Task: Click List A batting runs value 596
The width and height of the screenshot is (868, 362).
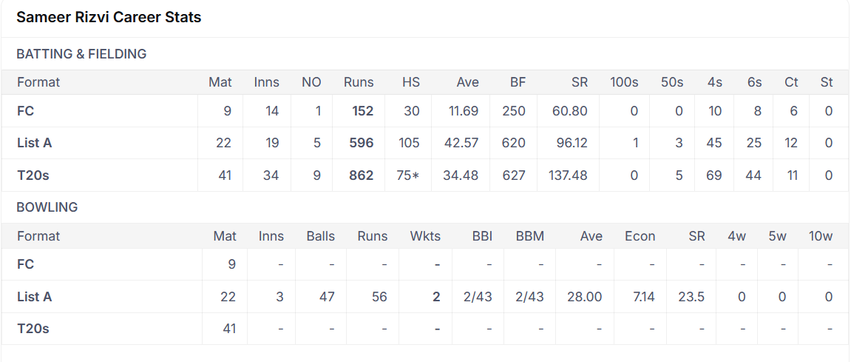Action: tap(362, 143)
